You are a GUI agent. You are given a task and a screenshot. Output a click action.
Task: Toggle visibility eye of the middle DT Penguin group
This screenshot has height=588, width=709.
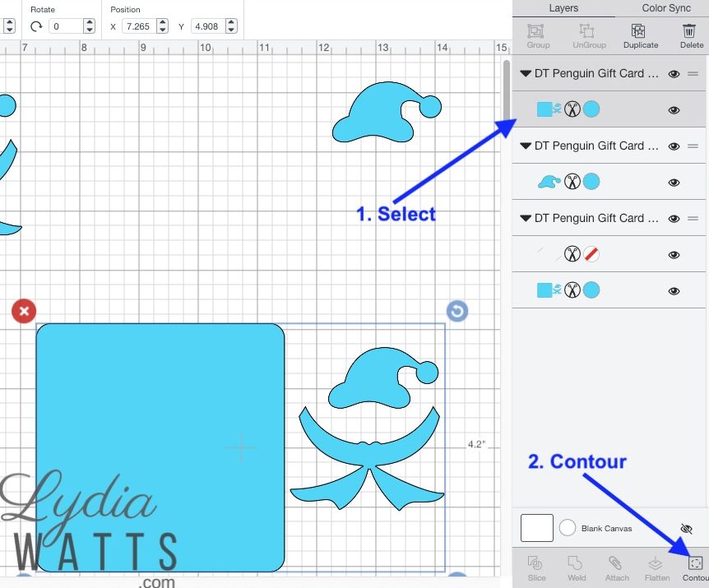tap(674, 146)
